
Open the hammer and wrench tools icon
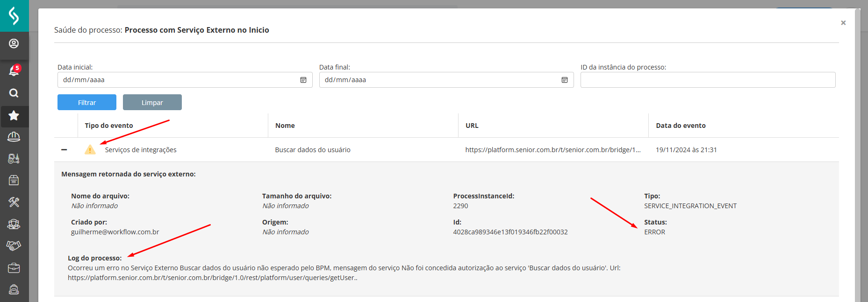(x=14, y=202)
